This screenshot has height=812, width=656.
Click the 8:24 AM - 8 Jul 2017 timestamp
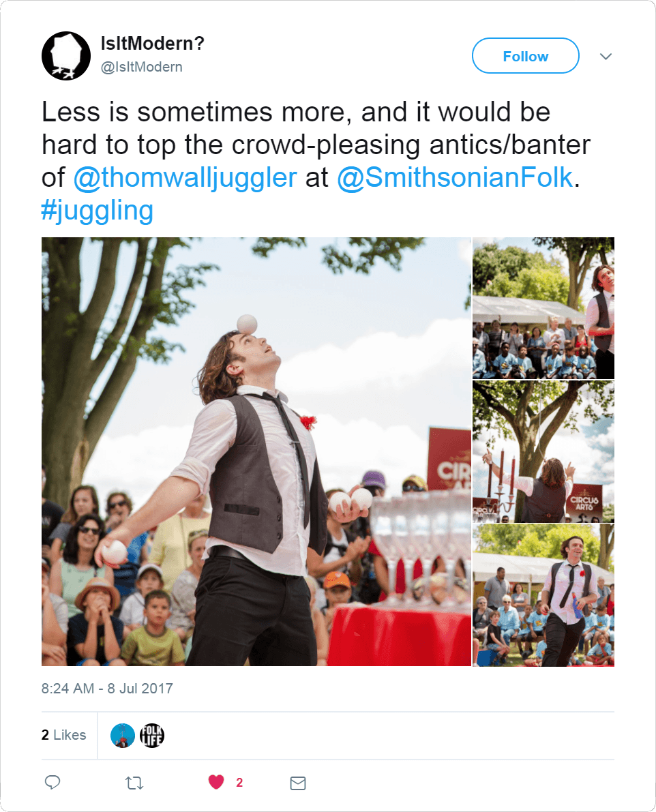click(107, 688)
